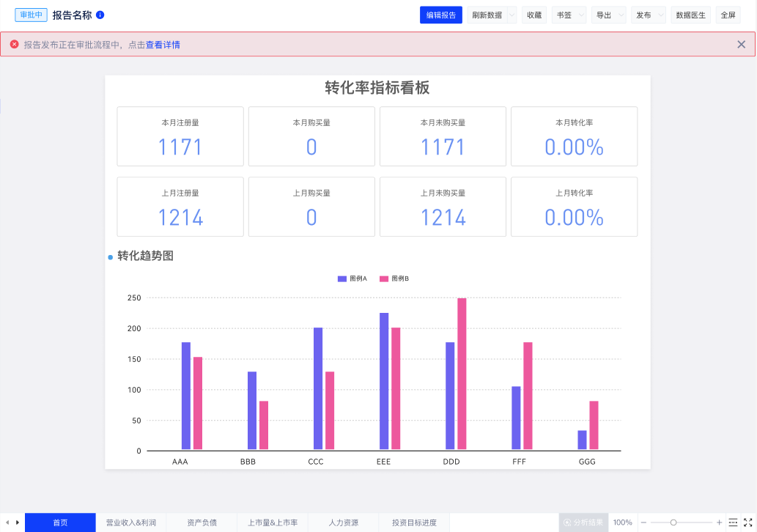Switch to the 营业收入&利润 tab
The height and width of the screenshot is (532, 757).
(131, 522)
